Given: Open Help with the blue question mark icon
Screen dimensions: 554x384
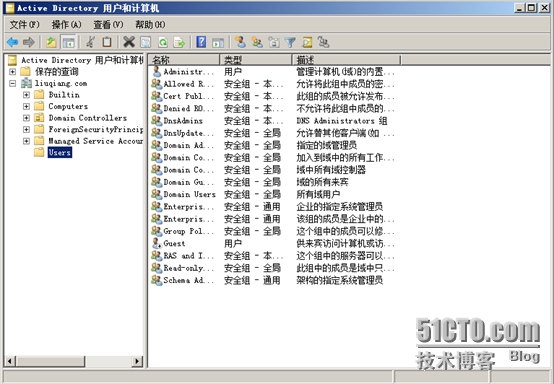Looking at the screenshot, I should coord(201,42).
